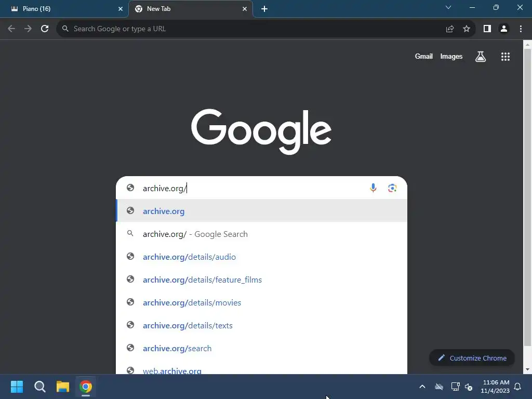
Task: Choose the archive.org/search suggestion
Action: [x=262, y=349]
